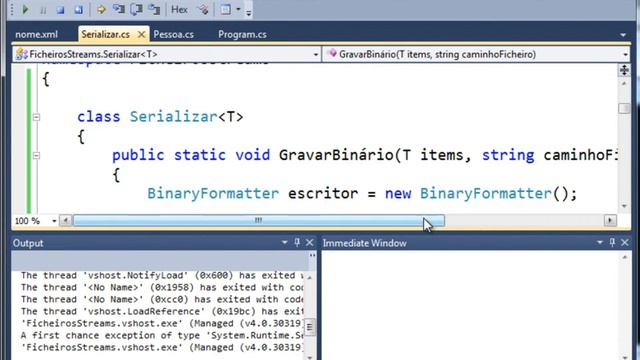
Task: Open the 100 % zoom dropdown
Action: tap(54, 221)
